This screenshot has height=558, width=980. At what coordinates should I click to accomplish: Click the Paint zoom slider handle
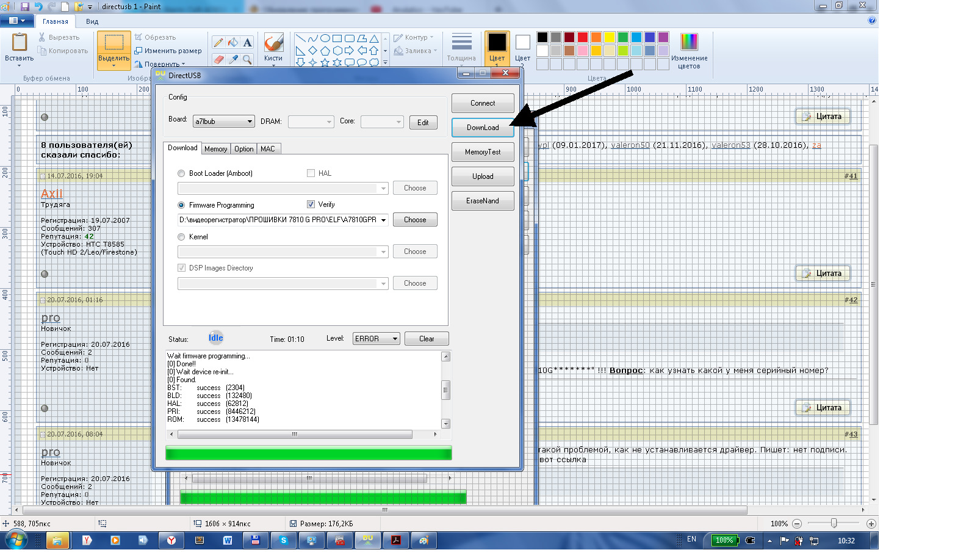[x=834, y=523]
